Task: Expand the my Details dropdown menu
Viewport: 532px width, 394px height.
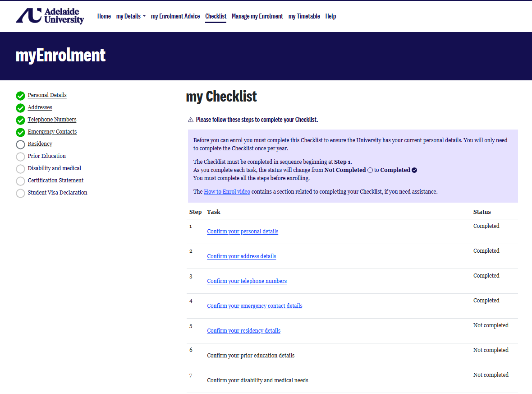Action: [131, 16]
